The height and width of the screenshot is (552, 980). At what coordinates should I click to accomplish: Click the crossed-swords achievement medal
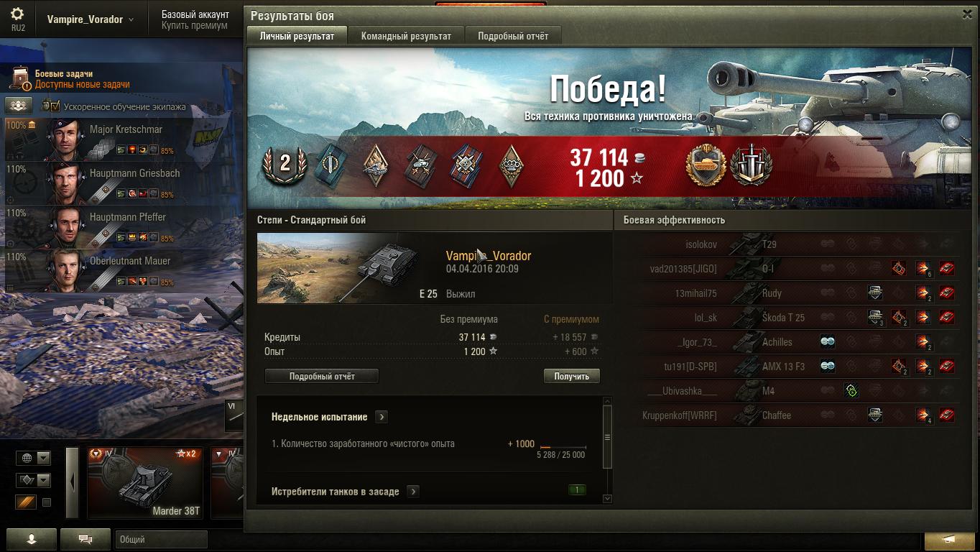(750, 165)
